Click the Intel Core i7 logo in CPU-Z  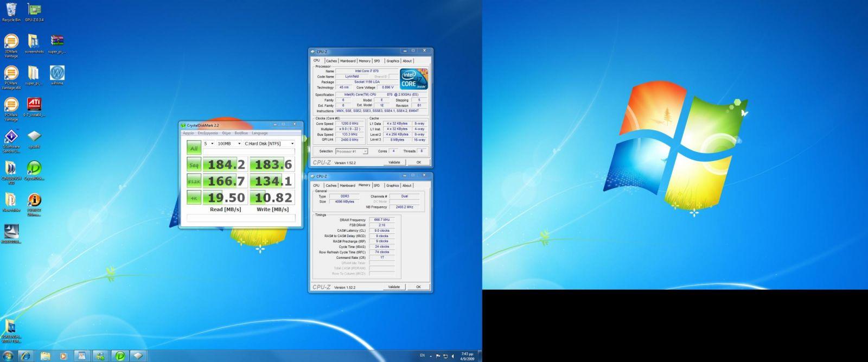pyautogui.click(x=414, y=79)
